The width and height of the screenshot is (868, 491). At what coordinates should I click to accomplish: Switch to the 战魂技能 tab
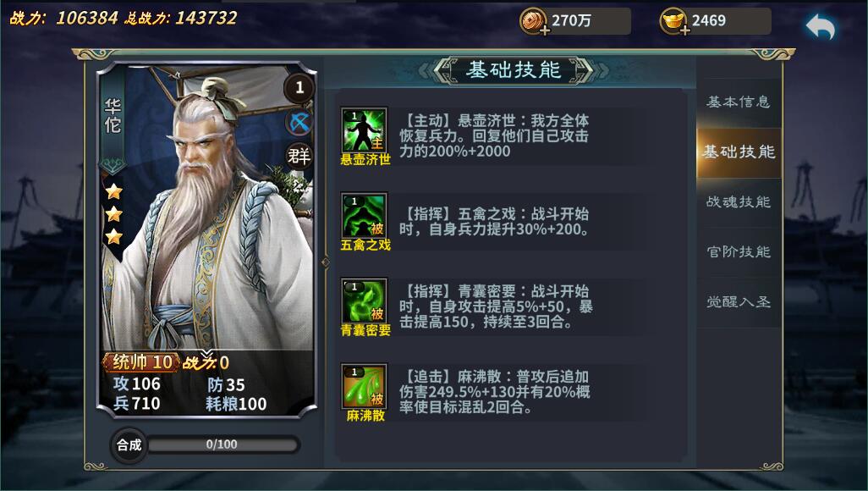point(739,201)
